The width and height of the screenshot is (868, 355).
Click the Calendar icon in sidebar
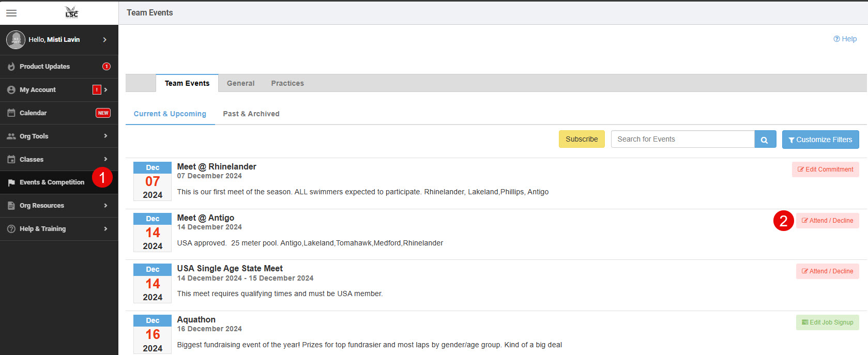click(x=11, y=113)
